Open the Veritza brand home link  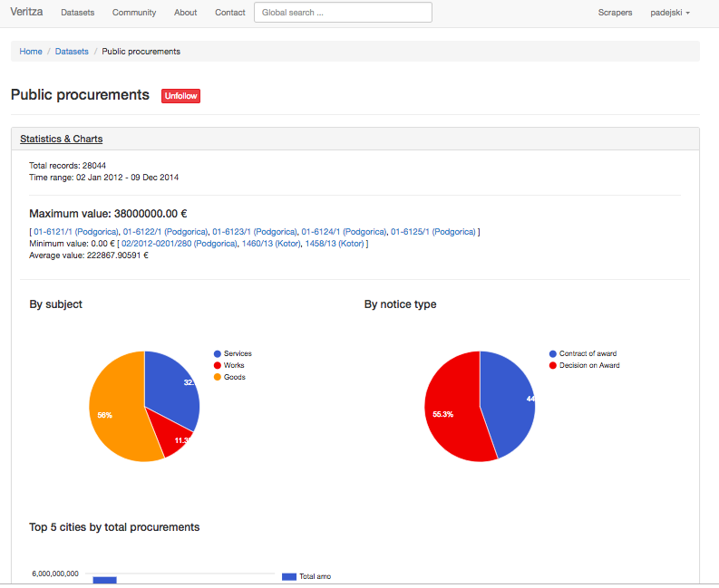coord(26,12)
